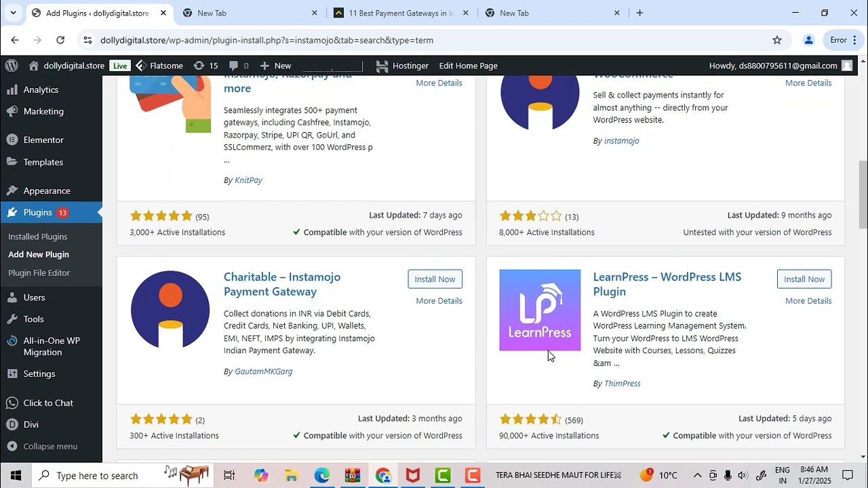This screenshot has width=868, height=488.
Task: Open comments bubble in admin bar
Action: pos(239,66)
